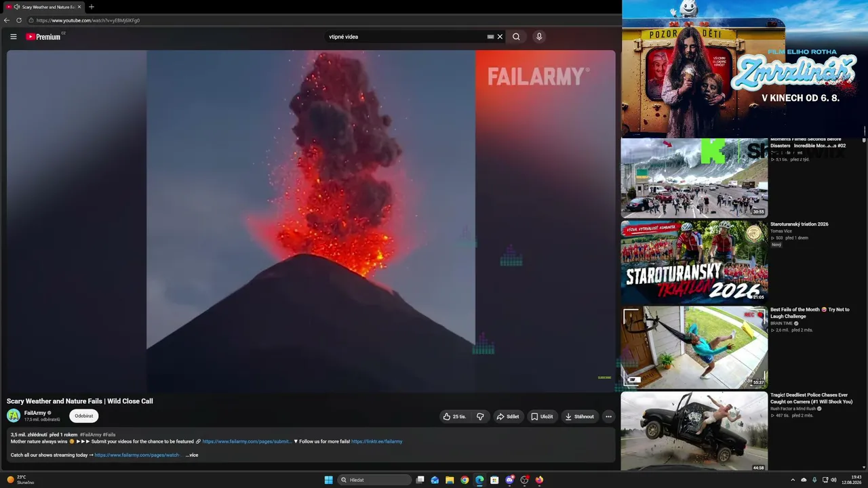Expand the description with "...více"

click(x=192, y=455)
